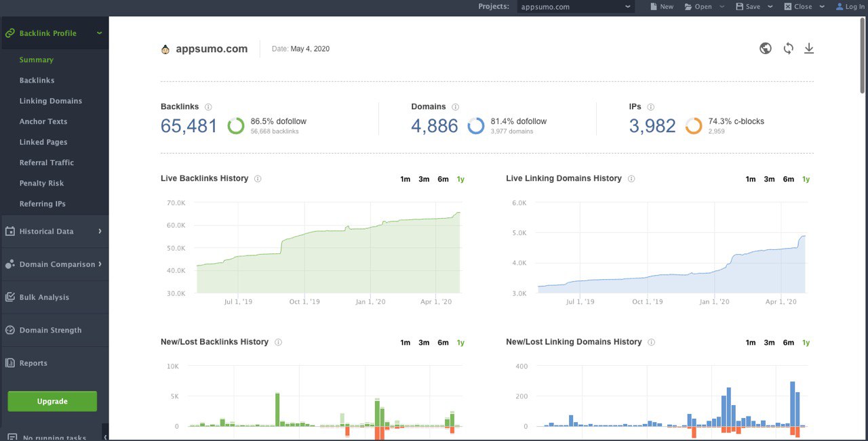
Task: Click the 65,481 backlinks count
Action: pos(189,126)
